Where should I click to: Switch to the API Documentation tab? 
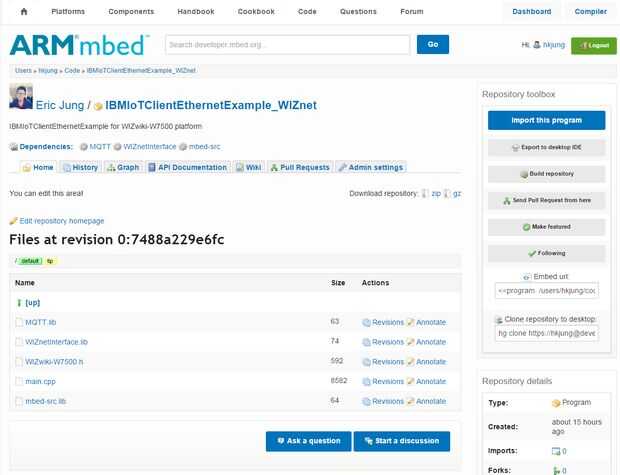(x=188, y=167)
